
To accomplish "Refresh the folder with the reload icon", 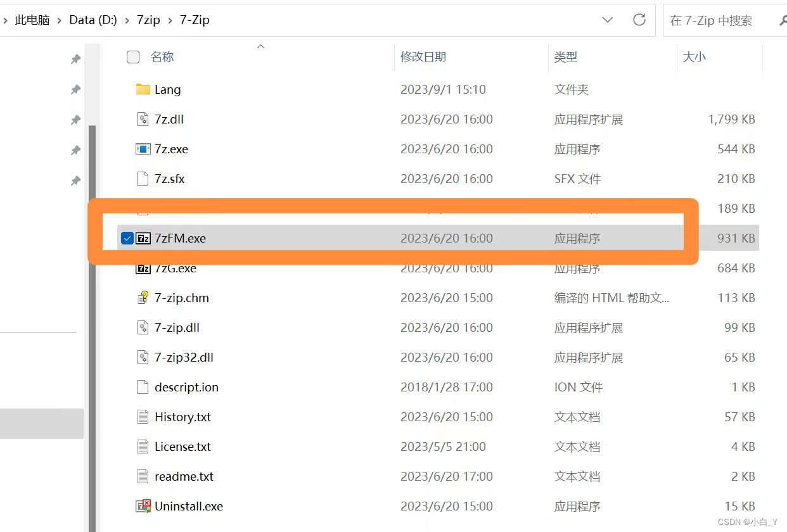I will [x=639, y=20].
